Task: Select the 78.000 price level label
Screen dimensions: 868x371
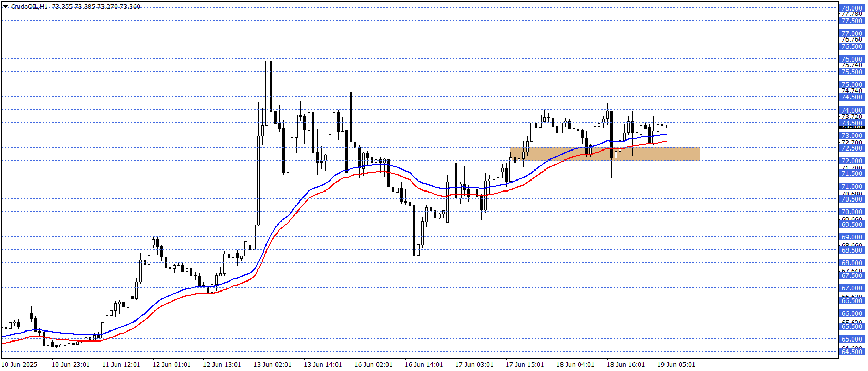Action: [x=852, y=8]
